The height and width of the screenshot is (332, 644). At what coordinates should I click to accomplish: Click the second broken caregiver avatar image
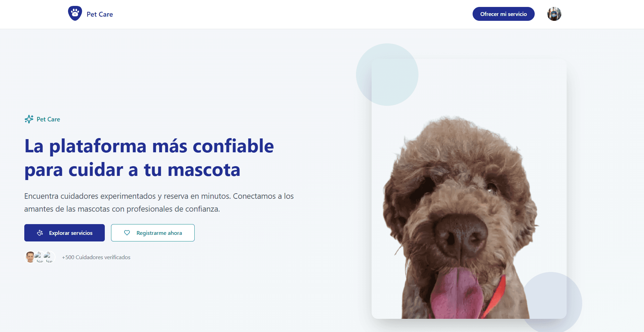(40, 257)
